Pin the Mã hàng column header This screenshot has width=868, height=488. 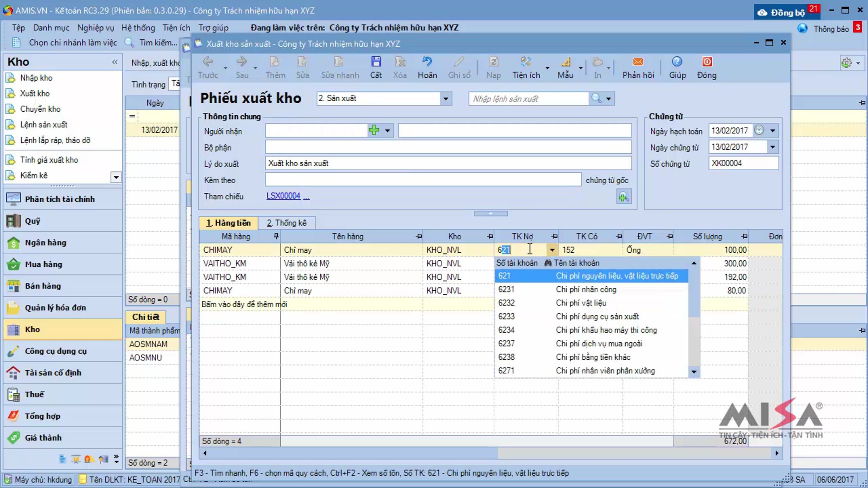coord(276,236)
